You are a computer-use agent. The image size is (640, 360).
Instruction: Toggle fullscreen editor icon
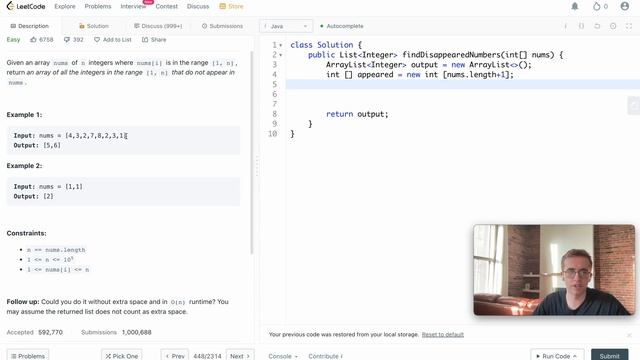[629, 26]
